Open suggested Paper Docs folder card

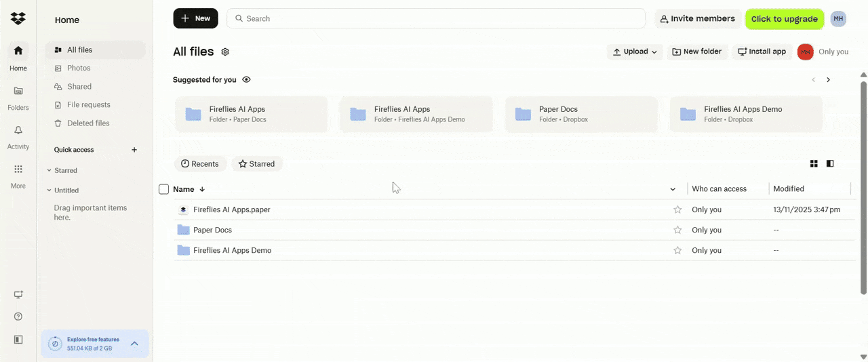[581, 114]
